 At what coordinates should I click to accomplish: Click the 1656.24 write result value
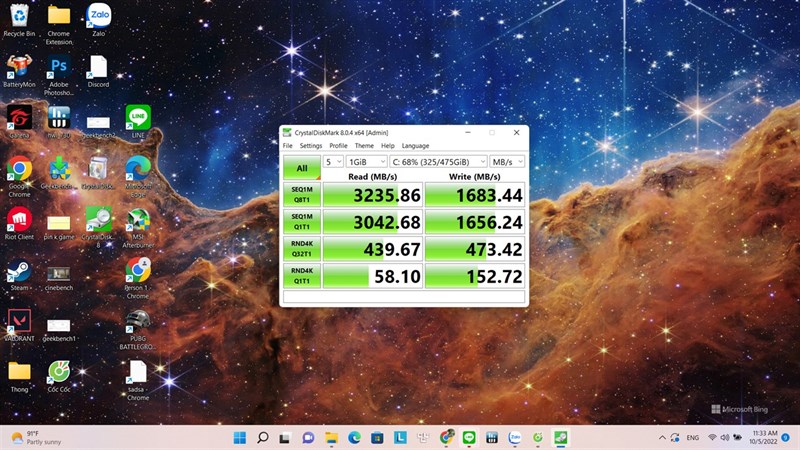click(475, 222)
